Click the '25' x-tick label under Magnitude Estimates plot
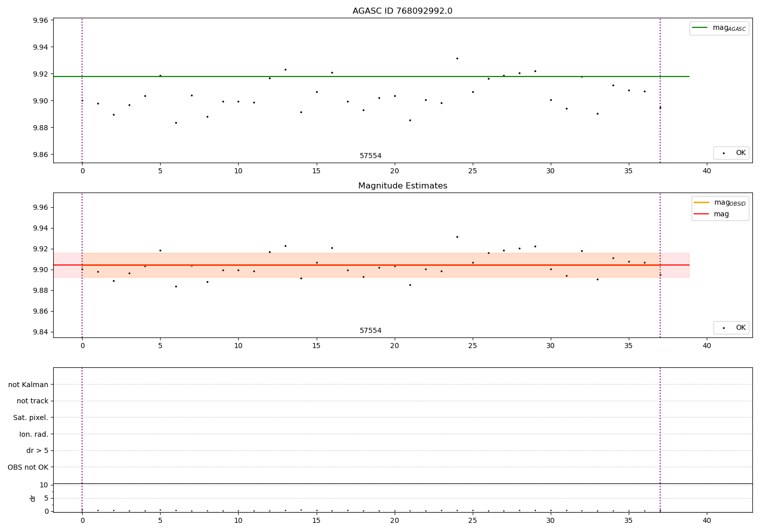The width and height of the screenshot is (760, 532). [x=473, y=346]
